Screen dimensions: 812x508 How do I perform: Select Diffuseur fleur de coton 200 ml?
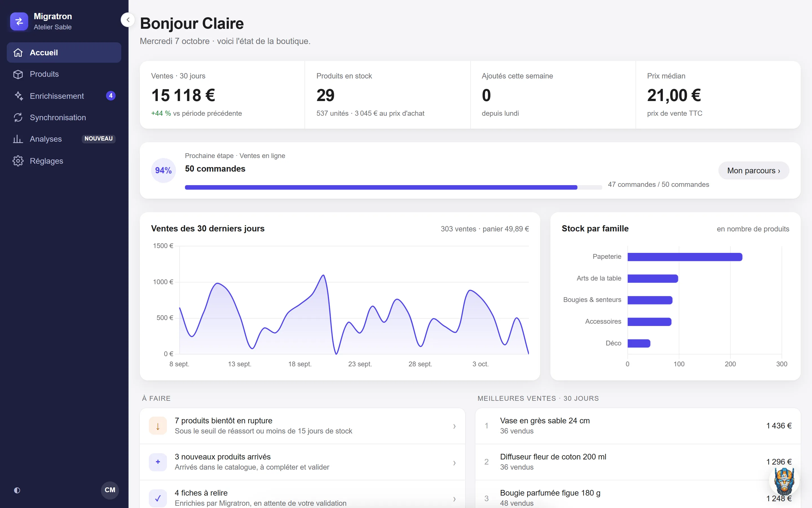point(638,462)
